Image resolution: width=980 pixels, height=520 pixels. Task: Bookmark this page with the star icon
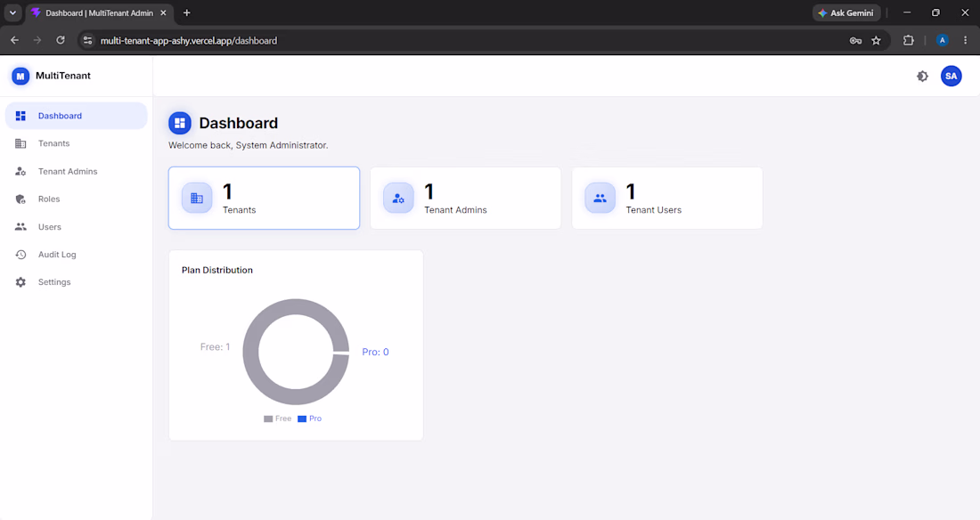[x=877, y=41]
